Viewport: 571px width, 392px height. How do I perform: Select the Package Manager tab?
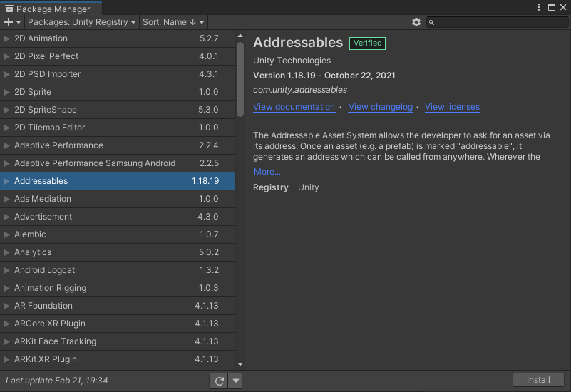click(51, 9)
